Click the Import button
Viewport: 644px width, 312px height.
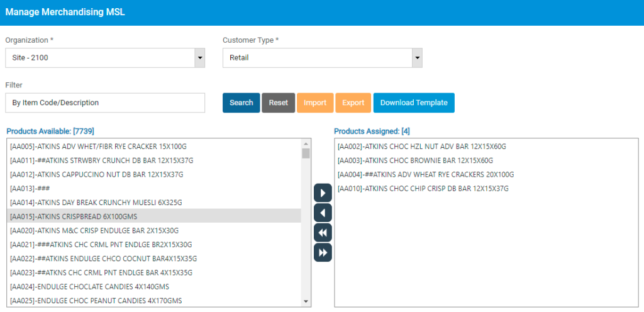316,103
